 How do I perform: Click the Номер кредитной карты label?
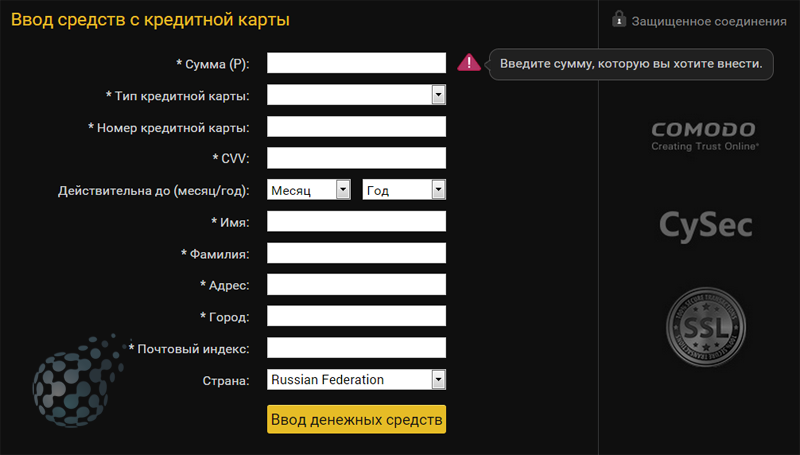coord(169,128)
